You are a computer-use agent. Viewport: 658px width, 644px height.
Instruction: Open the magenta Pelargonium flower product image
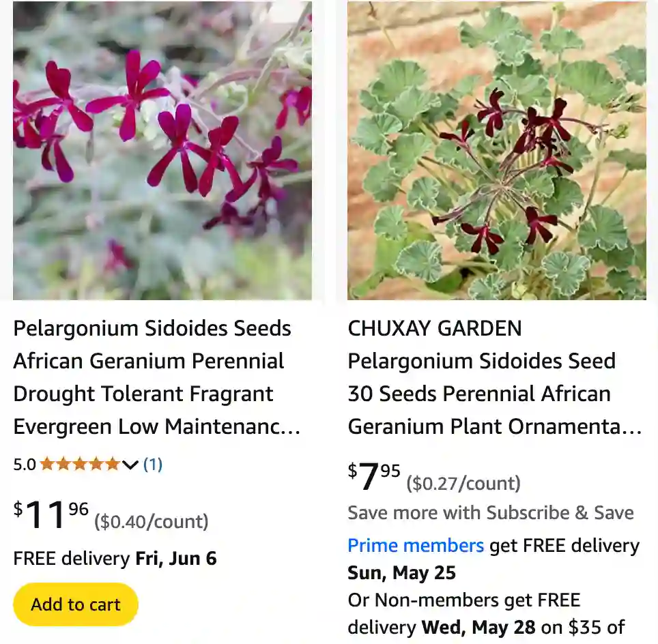[x=162, y=151]
